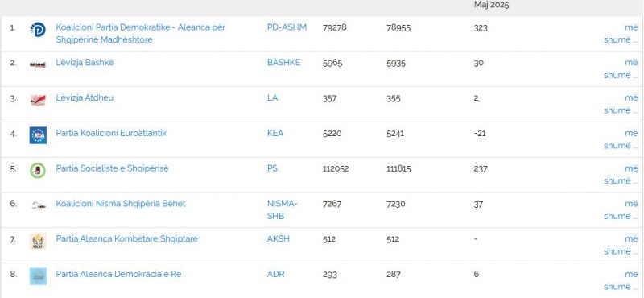Click the BASHKE abbreviation link
Viewport: 644px width, 298px height.
[x=284, y=63]
